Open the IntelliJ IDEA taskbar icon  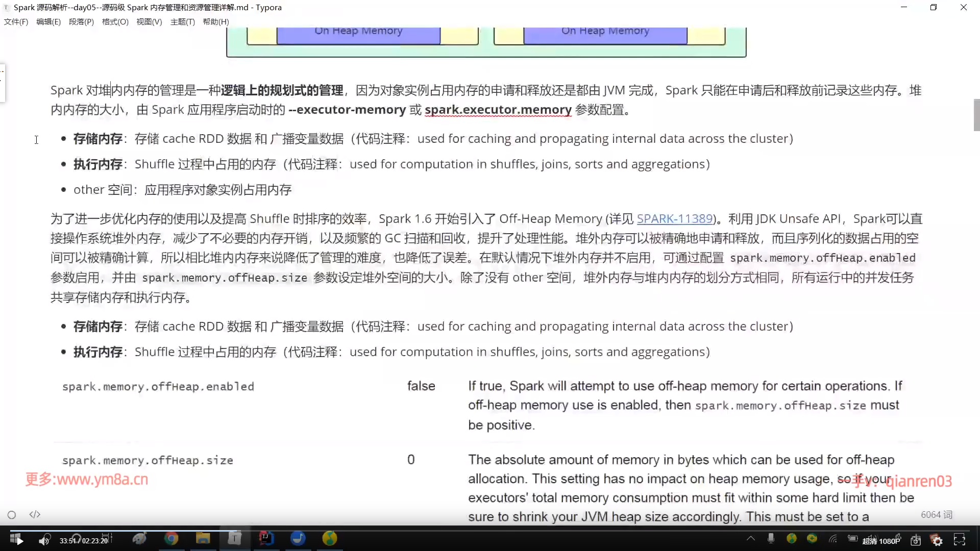pyautogui.click(x=266, y=538)
